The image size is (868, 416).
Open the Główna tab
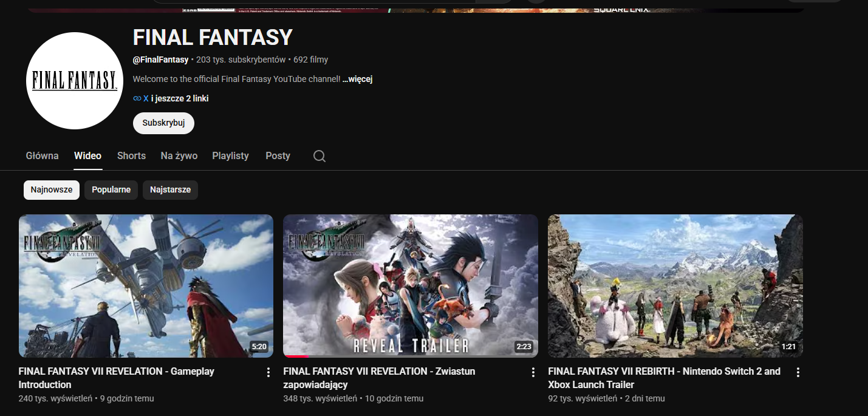coord(43,156)
